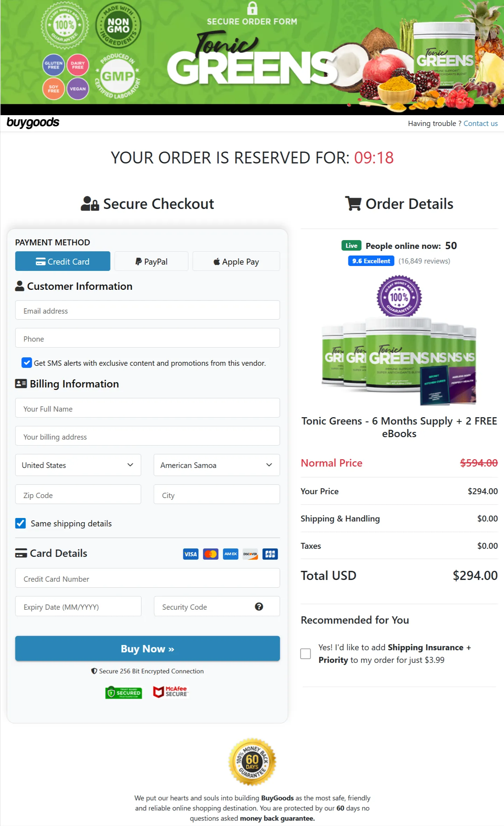The width and height of the screenshot is (504, 826).
Task: Click the McAfee Secure badge
Action: [171, 692]
